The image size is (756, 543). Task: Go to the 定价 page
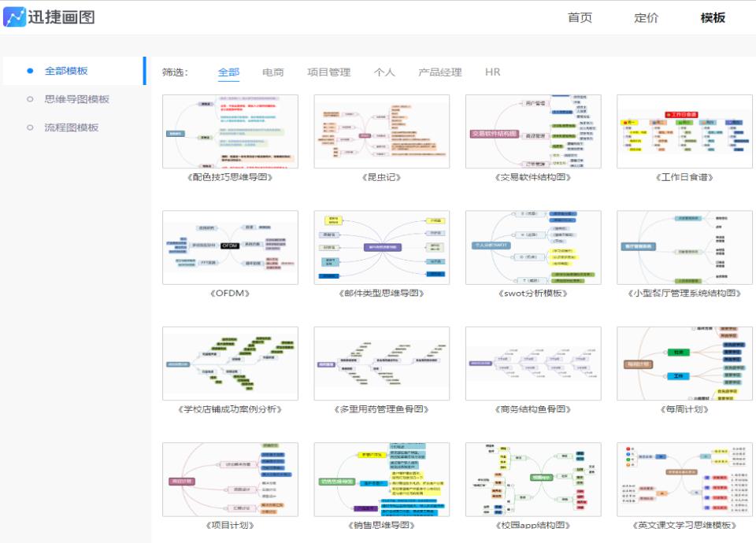coord(646,18)
